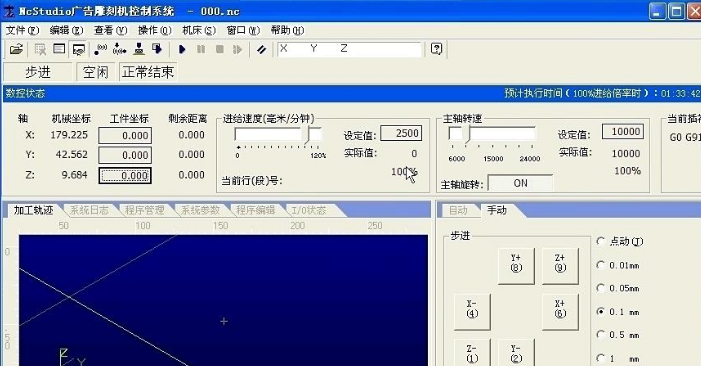Screen dimensions: 701x366
Task: Switch to the 自动 tab
Action: [x=458, y=210]
